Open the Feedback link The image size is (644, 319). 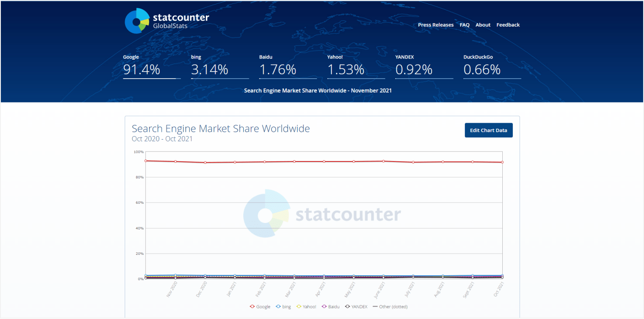point(508,25)
